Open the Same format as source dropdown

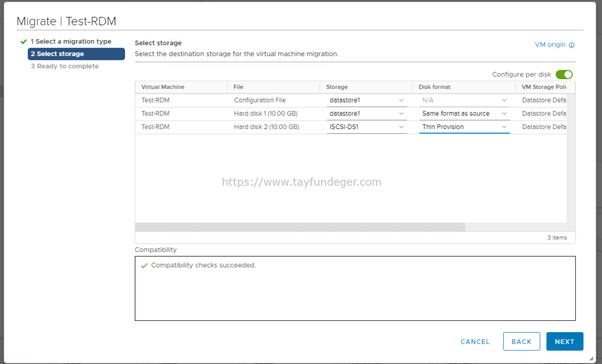click(x=504, y=113)
